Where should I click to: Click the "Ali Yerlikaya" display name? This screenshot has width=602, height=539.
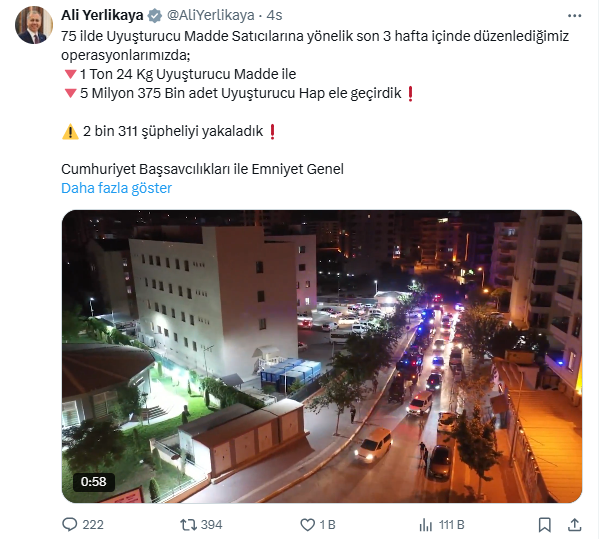click(x=102, y=15)
